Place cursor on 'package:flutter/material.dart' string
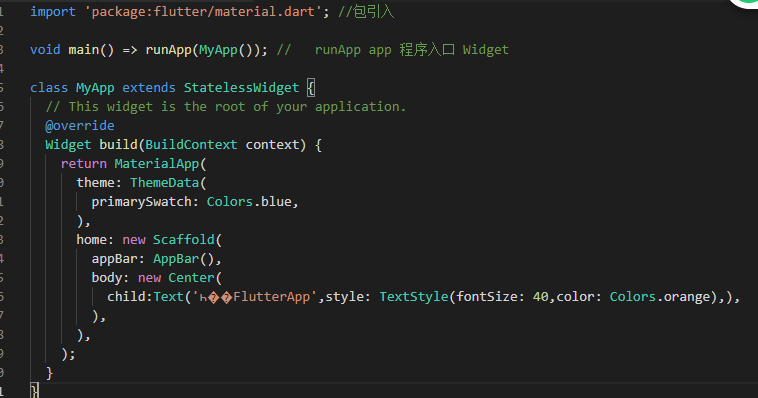758x398 pixels. point(203,12)
